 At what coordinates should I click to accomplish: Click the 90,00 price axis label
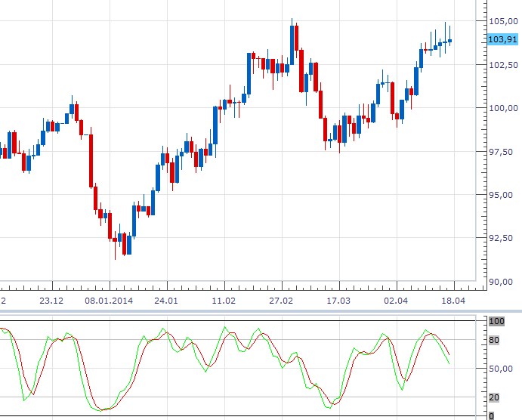[x=503, y=282]
